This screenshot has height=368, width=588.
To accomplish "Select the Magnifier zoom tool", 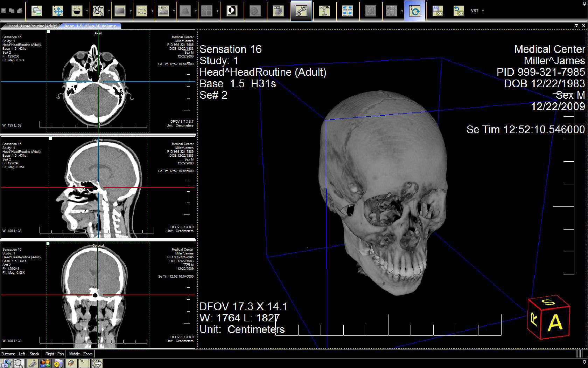I will [x=98, y=11].
